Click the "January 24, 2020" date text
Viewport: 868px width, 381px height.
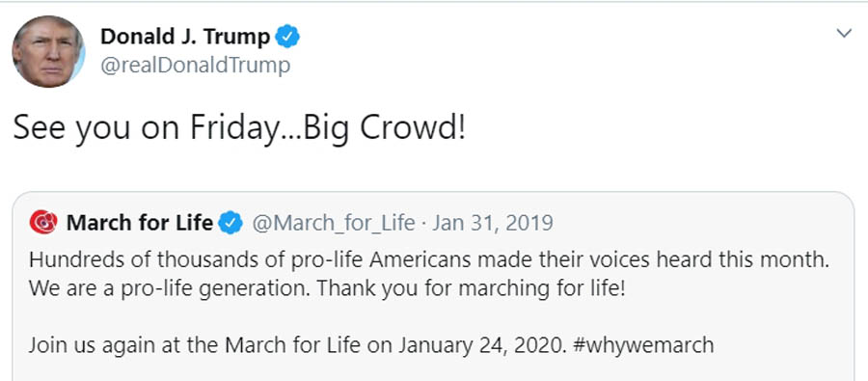click(482, 345)
